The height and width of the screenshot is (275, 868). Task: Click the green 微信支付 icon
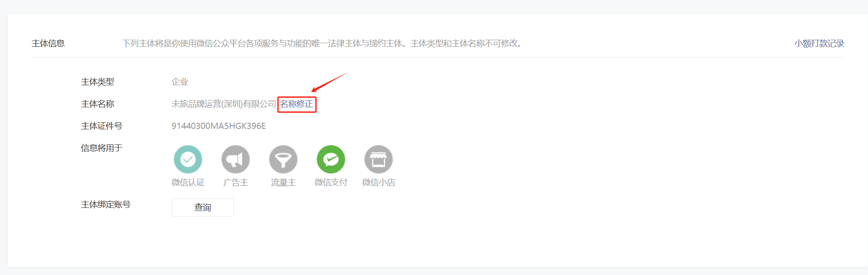click(331, 159)
